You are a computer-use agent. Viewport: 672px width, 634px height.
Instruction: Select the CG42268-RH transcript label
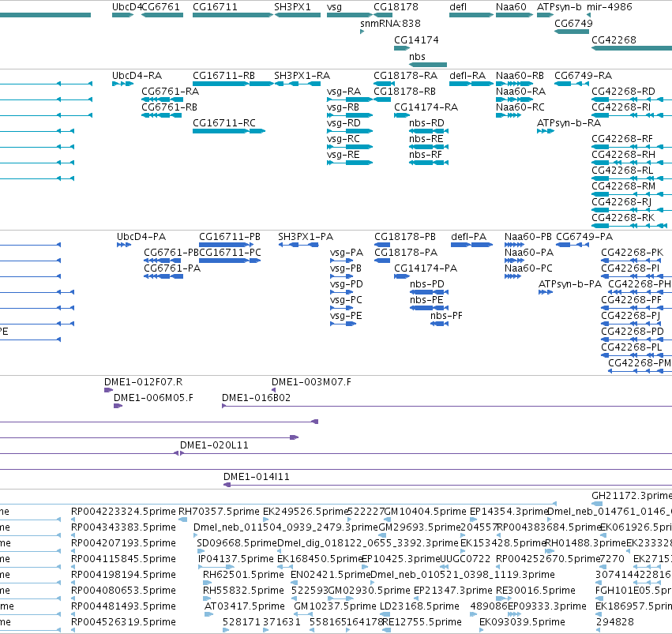click(x=623, y=154)
